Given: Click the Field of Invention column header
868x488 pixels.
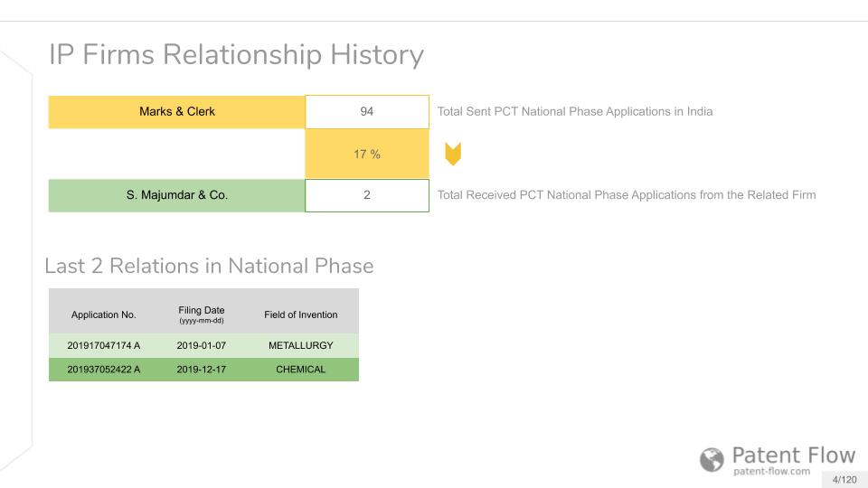Looking at the screenshot, I should point(300,314).
